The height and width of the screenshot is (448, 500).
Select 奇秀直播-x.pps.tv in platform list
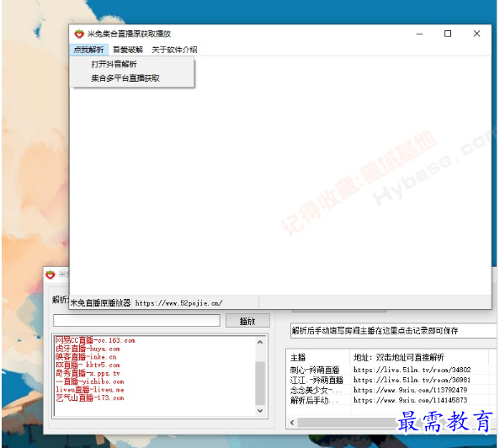pos(88,373)
